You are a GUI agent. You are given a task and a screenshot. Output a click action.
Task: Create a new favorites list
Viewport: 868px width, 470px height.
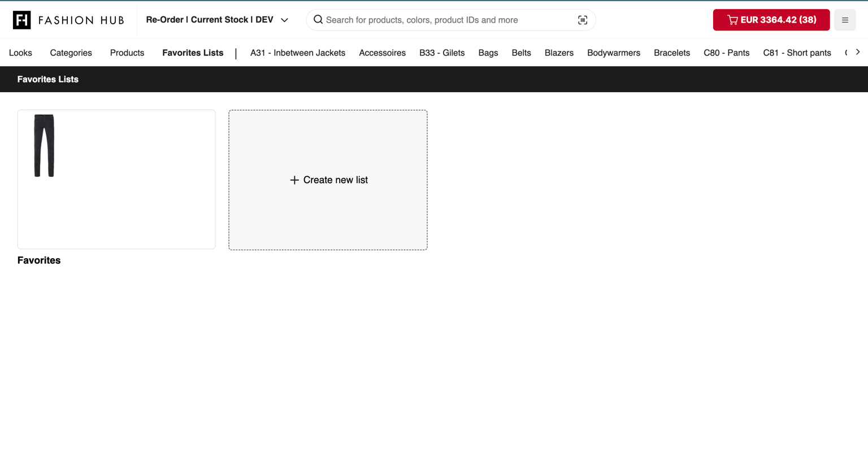(x=328, y=180)
